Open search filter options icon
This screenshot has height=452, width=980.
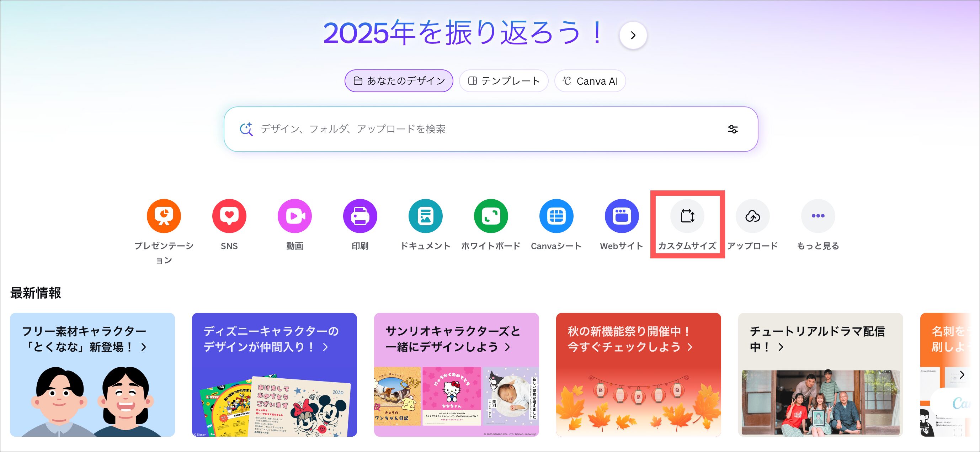(x=733, y=130)
